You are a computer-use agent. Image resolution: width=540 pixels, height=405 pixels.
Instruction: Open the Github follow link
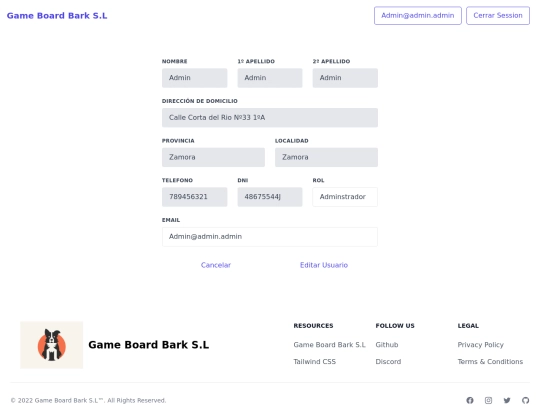(387, 345)
